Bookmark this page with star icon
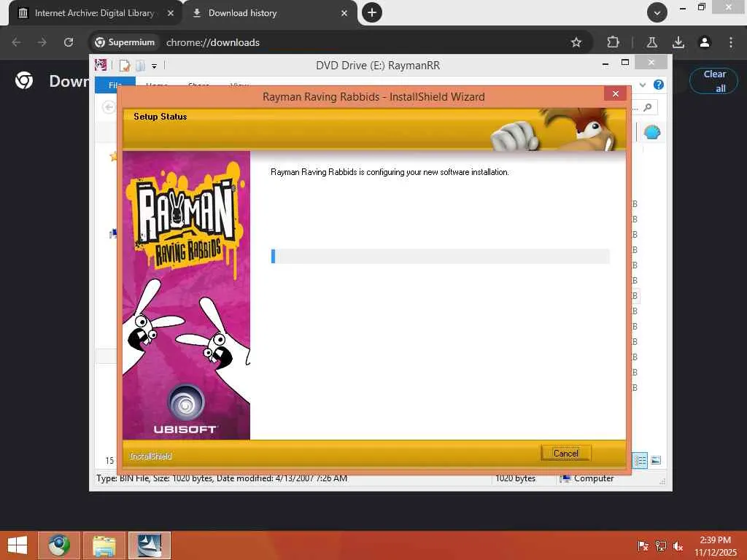747x560 pixels. pyautogui.click(x=576, y=42)
